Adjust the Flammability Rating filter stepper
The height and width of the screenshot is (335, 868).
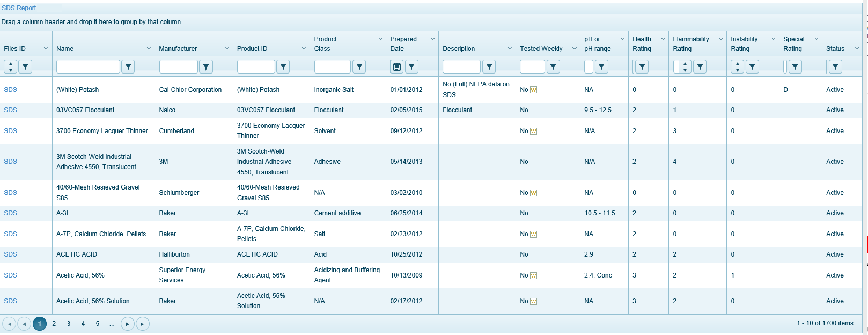click(x=685, y=67)
